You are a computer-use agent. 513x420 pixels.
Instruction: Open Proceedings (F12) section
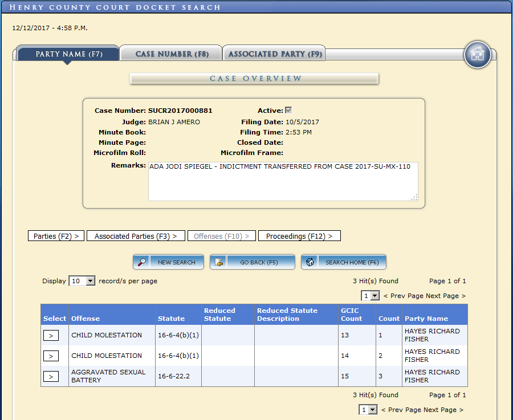(299, 236)
